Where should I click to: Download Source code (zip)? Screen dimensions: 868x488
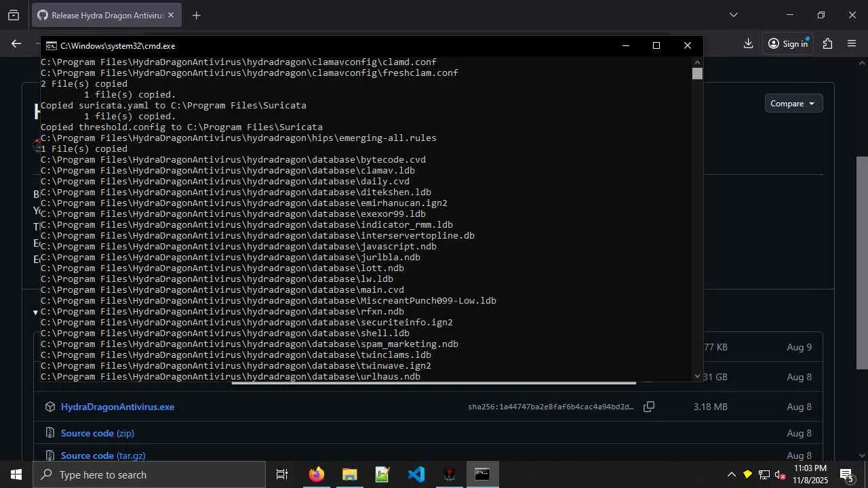point(98,433)
